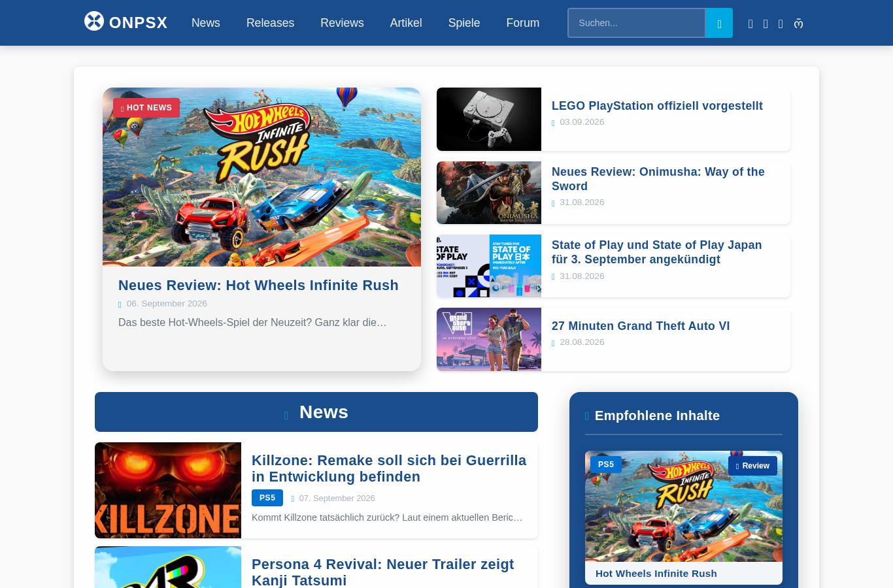This screenshot has width=893, height=588.
Task: Open 27 Minuten Grand Theft Auto VI link
Action: tap(641, 326)
